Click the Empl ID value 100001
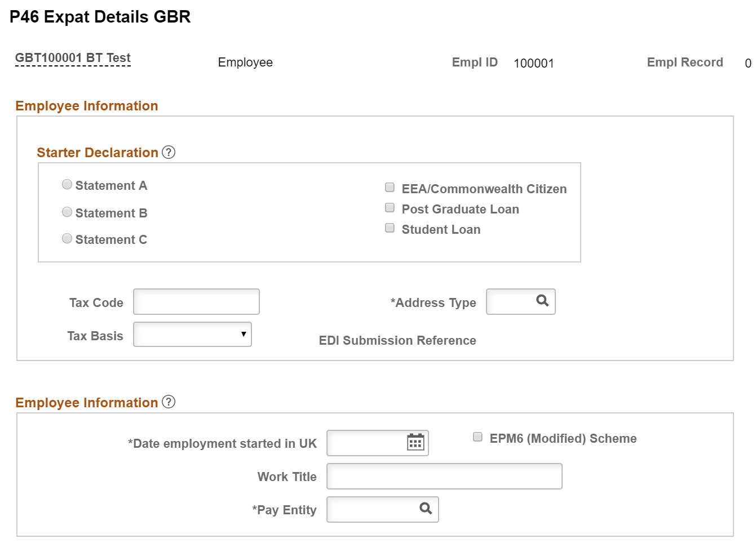This screenshot has height=543, width=756. click(x=534, y=63)
